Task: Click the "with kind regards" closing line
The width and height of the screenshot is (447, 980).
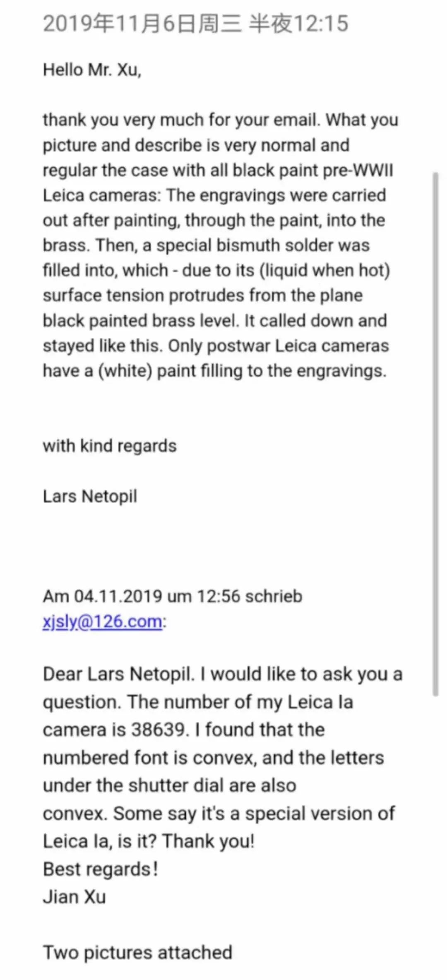Action: click(x=110, y=446)
